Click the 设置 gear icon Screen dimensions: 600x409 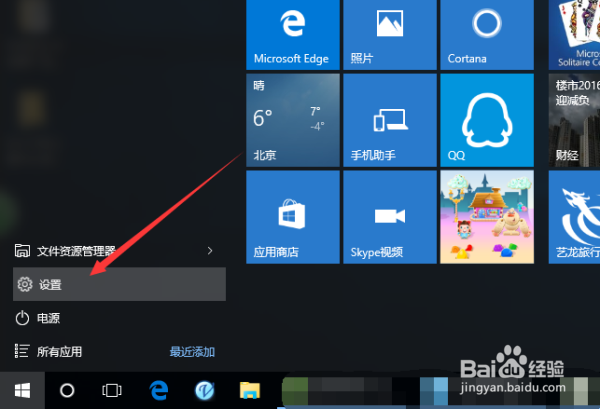click(25, 284)
